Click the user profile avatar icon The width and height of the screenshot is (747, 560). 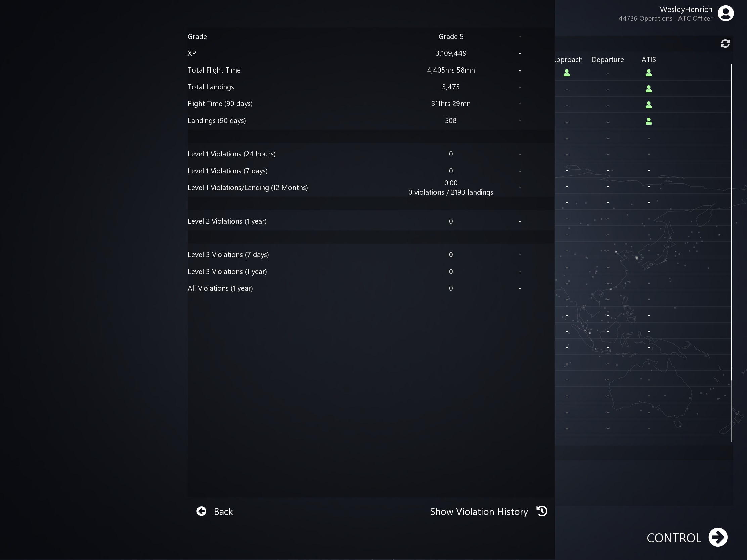[726, 13]
